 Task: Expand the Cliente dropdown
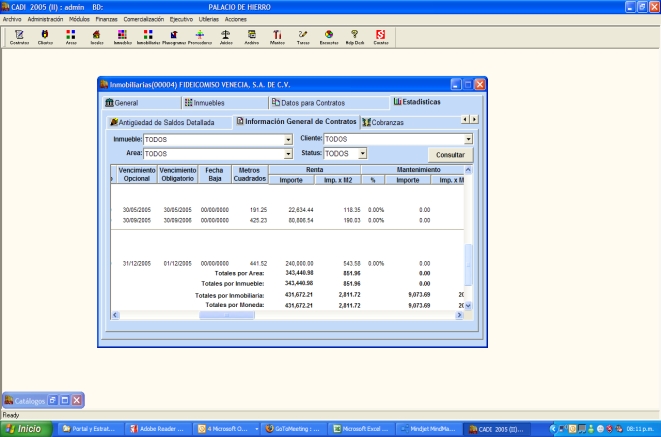point(467,139)
